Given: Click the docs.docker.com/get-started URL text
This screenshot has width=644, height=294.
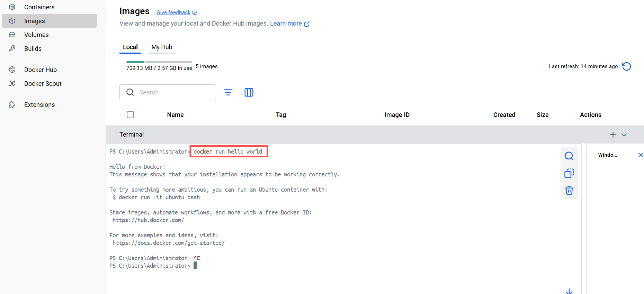Looking at the screenshot, I should [x=169, y=243].
